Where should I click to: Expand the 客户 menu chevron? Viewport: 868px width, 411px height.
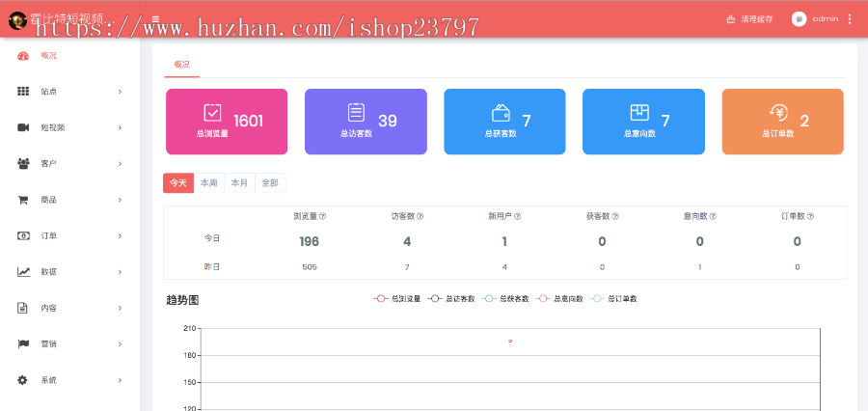(x=120, y=164)
